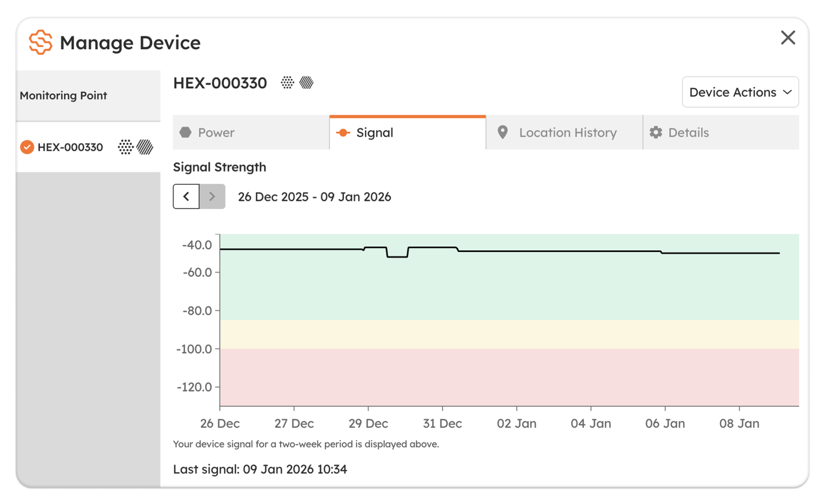Go to the next two-week period
This screenshot has width=827, height=504.
pyautogui.click(x=212, y=196)
